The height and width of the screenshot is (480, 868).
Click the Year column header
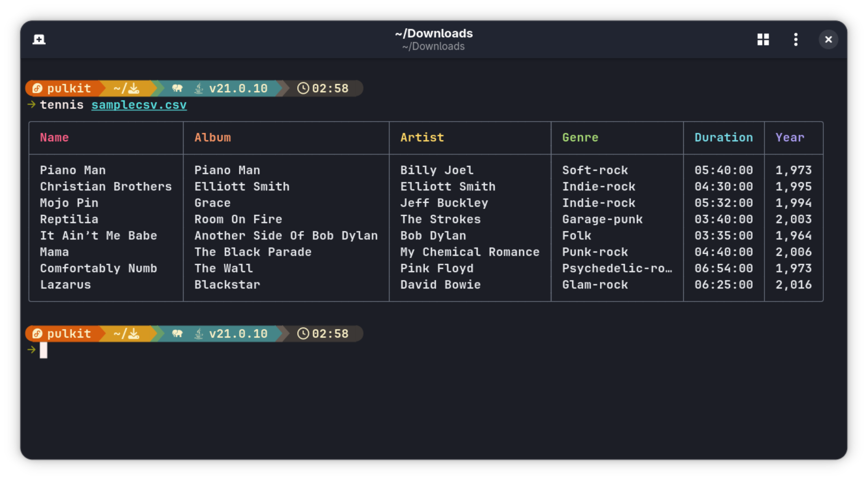(789, 137)
